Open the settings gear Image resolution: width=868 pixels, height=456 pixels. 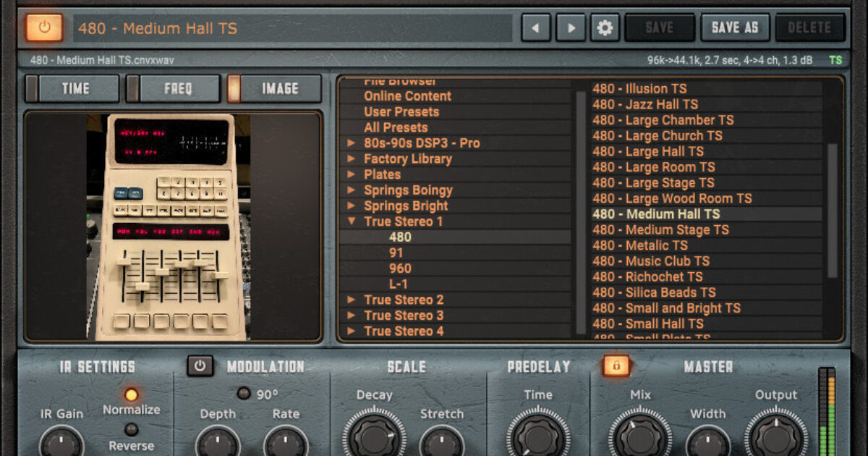coord(605,28)
